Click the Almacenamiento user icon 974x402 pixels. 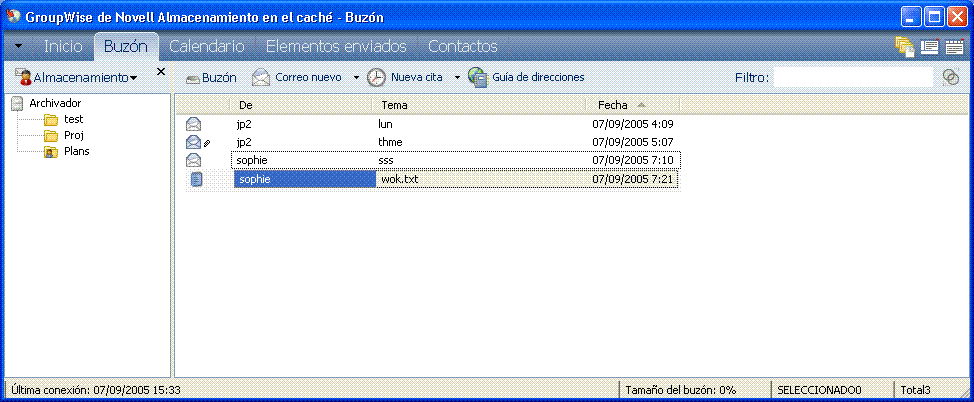(x=24, y=77)
